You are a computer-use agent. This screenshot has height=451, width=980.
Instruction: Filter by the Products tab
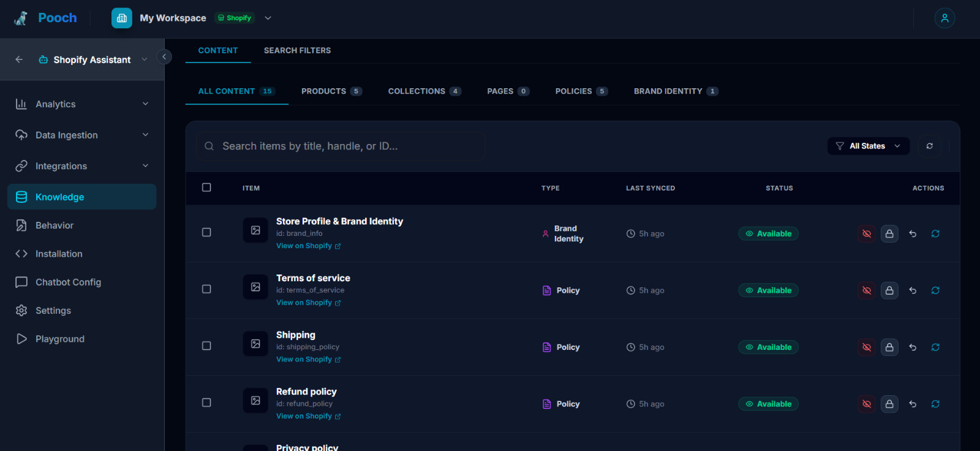[331, 91]
